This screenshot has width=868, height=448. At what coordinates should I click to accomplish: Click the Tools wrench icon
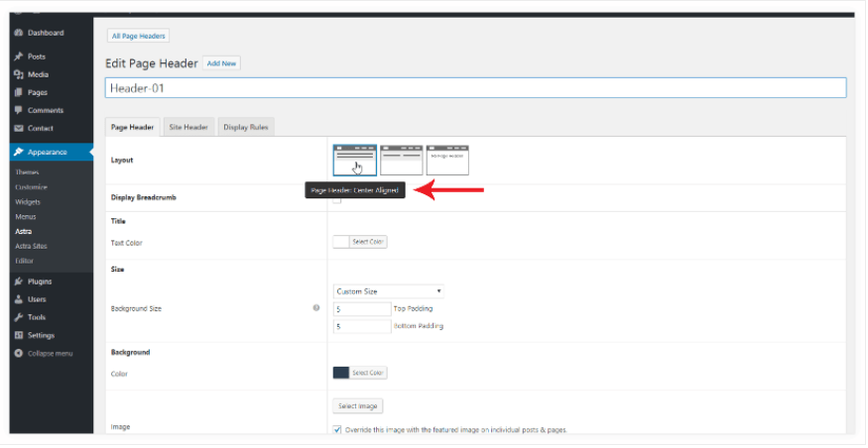(x=18, y=317)
